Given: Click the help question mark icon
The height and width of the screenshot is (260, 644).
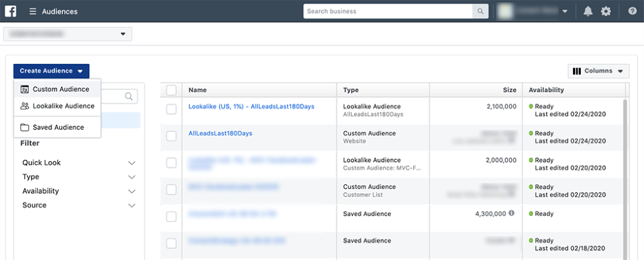Looking at the screenshot, I should click(x=632, y=12).
